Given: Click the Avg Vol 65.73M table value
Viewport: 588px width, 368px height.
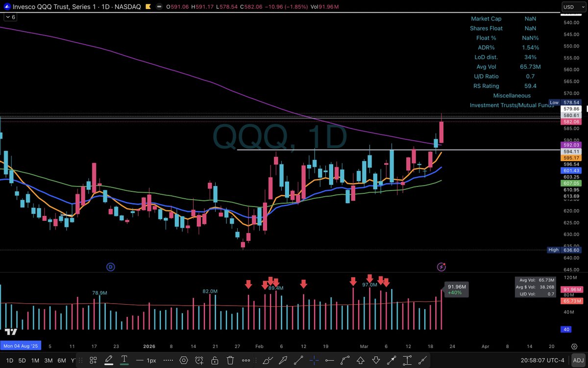Looking at the screenshot, I should point(530,67).
